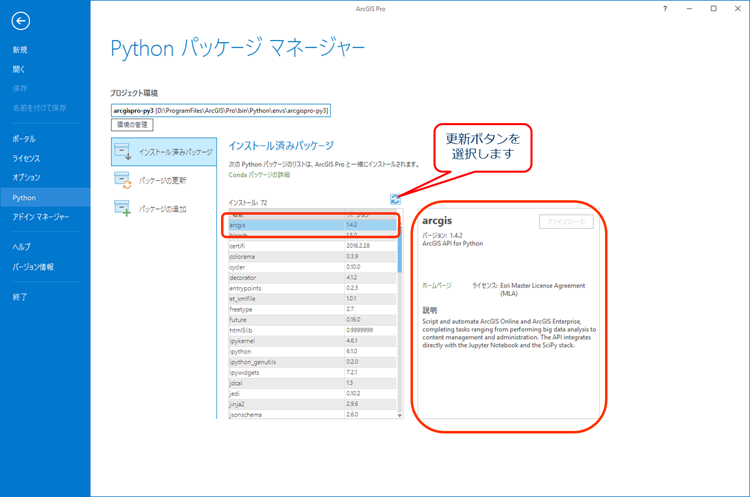Open the ヘルプ item

[22, 247]
